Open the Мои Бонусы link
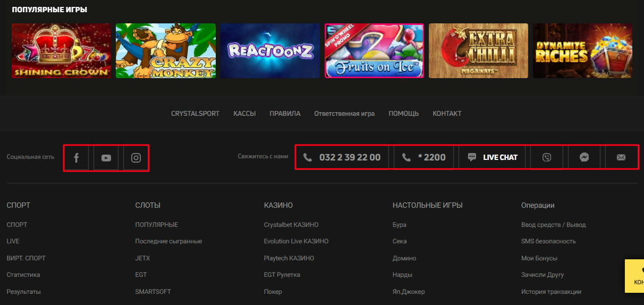This screenshot has height=305, width=644. tap(539, 258)
